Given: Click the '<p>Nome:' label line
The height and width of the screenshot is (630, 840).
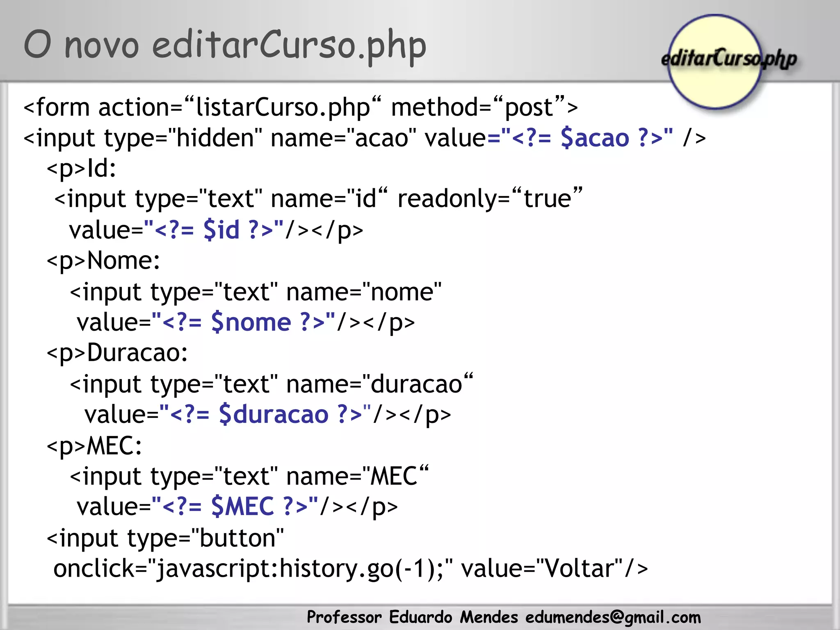Looking at the screenshot, I should [103, 261].
